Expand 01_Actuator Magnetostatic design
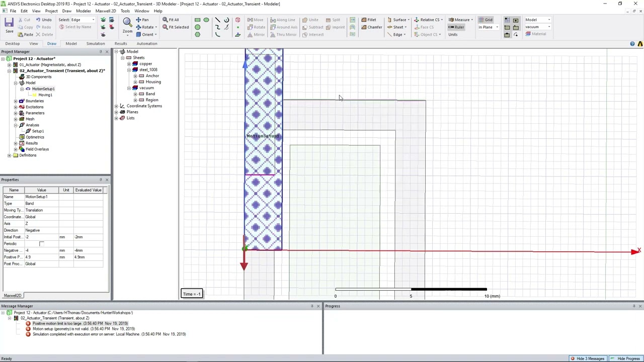 [9, 65]
